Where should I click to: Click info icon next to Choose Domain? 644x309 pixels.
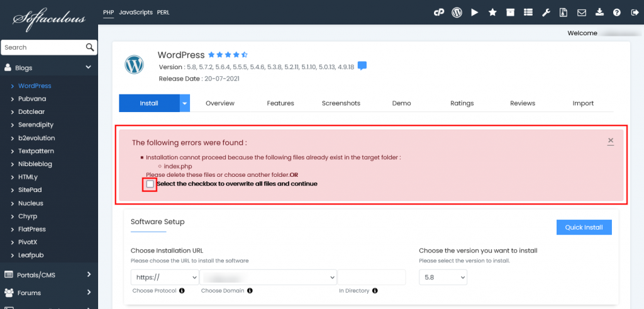[250, 291]
